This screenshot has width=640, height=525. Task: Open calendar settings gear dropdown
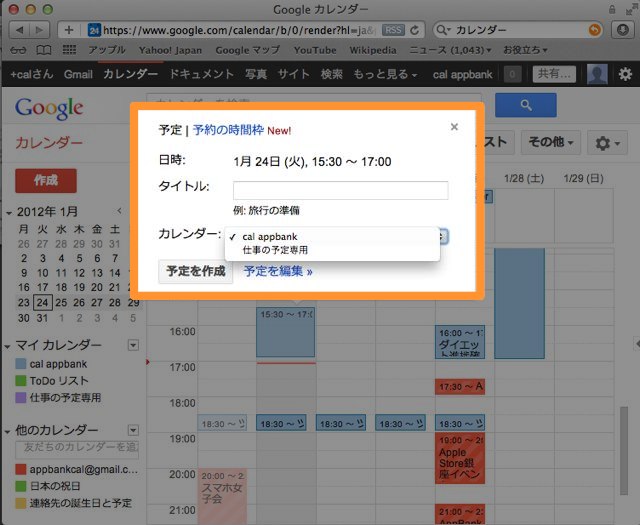click(x=607, y=143)
